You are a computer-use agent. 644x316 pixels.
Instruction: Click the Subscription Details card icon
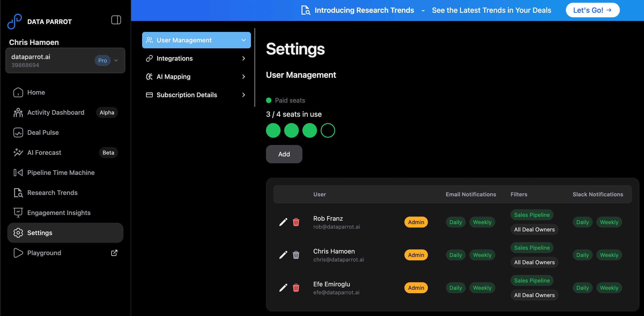tap(149, 95)
